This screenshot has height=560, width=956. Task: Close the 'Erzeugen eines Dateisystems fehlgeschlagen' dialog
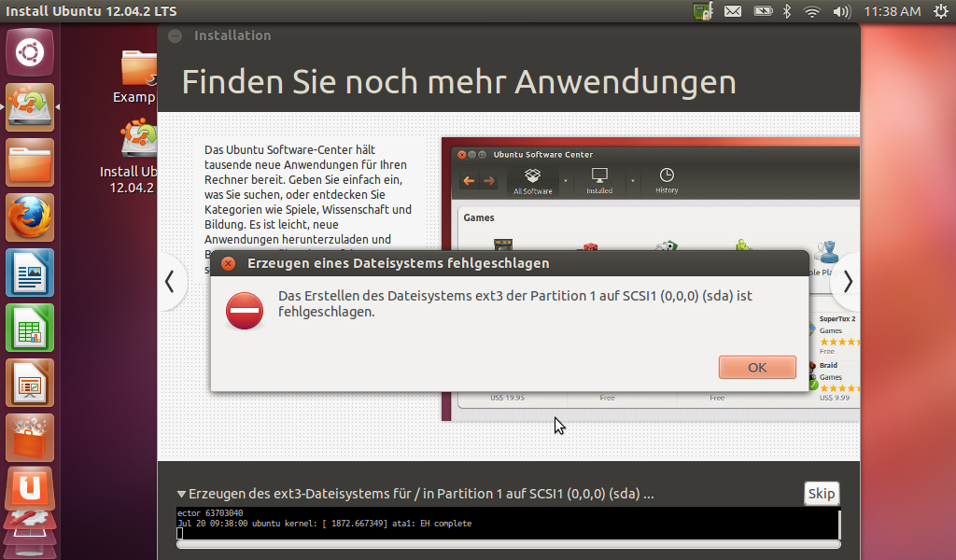228,264
